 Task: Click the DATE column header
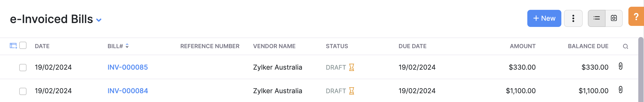tap(42, 46)
